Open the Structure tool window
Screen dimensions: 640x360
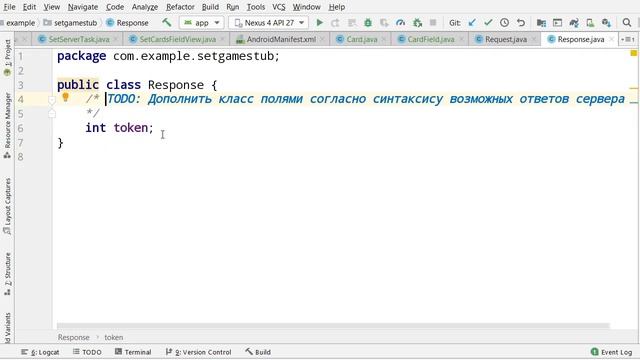pos(7,273)
